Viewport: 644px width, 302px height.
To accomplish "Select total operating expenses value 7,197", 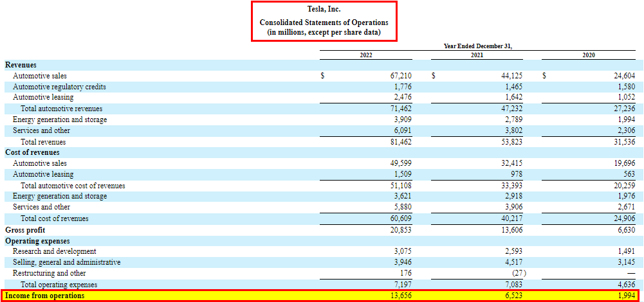I will coord(403,285).
